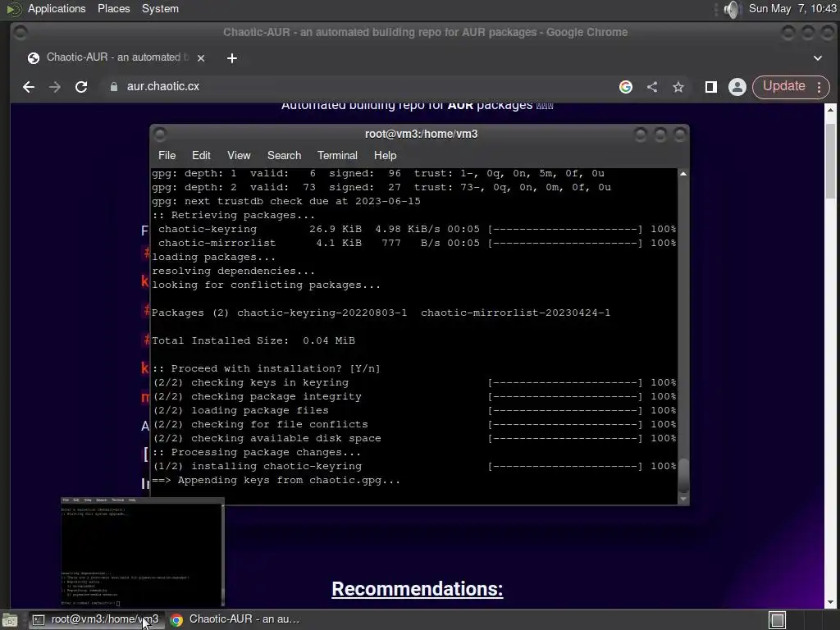
Task: Bookmark page with the star icon
Action: (x=678, y=87)
